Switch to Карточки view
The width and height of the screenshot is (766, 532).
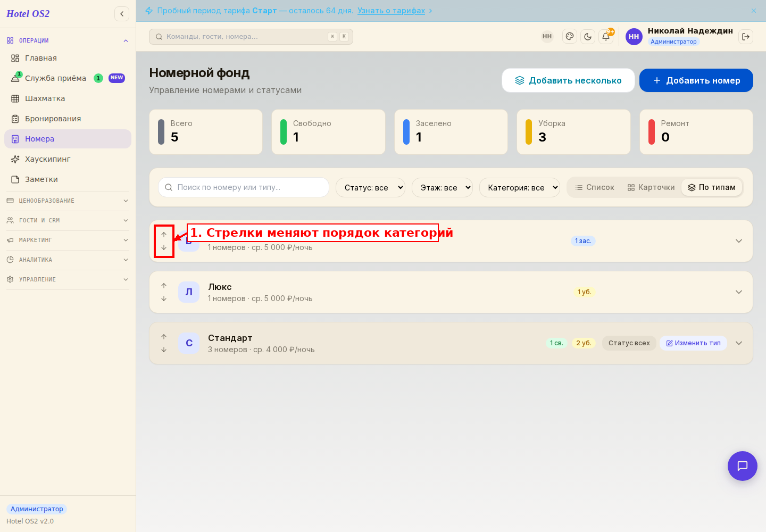[651, 187]
